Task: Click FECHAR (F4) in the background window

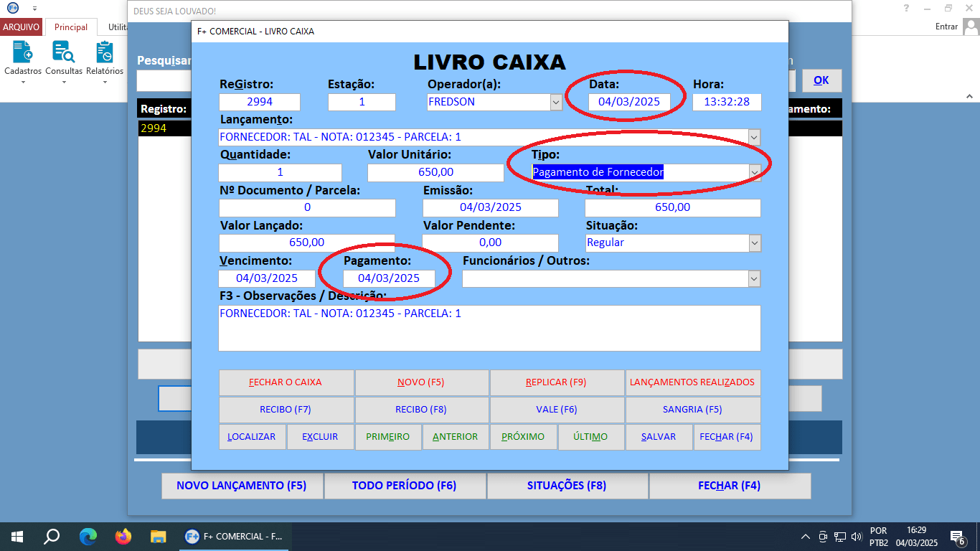Action: [x=730, y=486]
